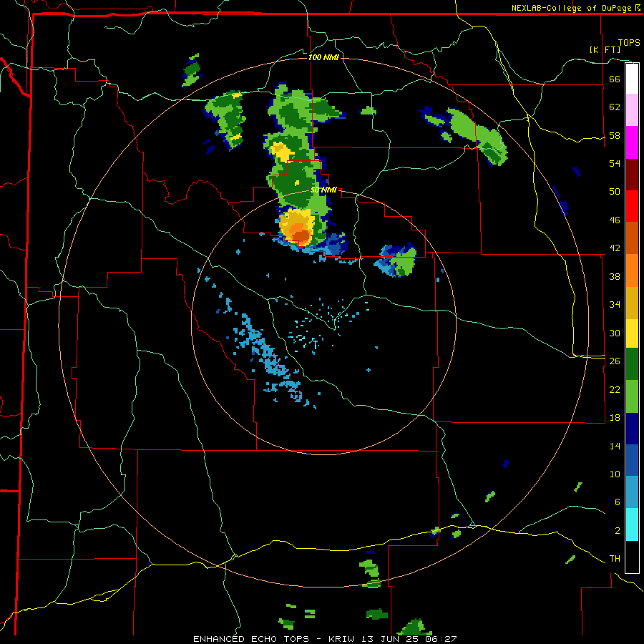Select the bright red legend swatch
The height and width of the screenshot is (644, 644).
pyautogui.click(x=632, y=206)
